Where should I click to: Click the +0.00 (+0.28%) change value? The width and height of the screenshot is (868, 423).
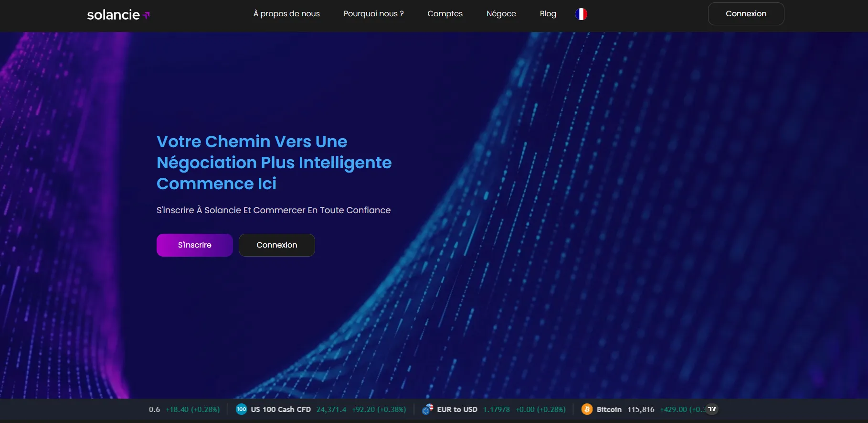[540, 410]
